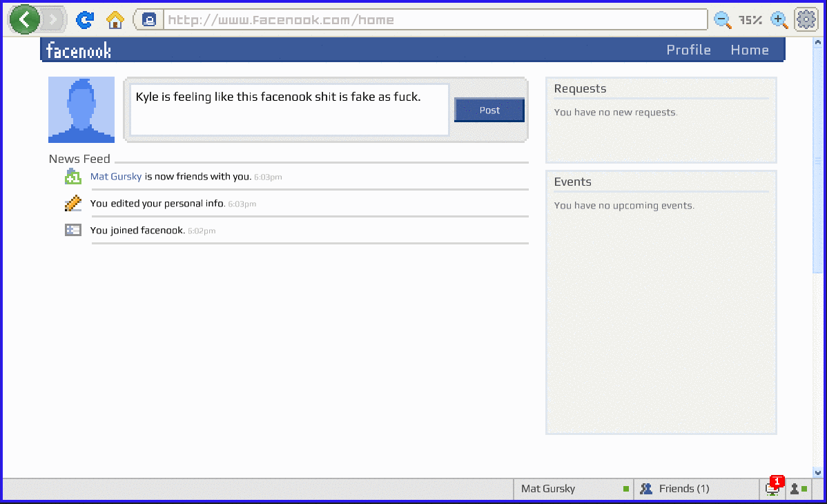Click "You have no upcoming events." text
Image resolution: width=827 pixels, height=504 pixels.
click(x=624, y=205)
